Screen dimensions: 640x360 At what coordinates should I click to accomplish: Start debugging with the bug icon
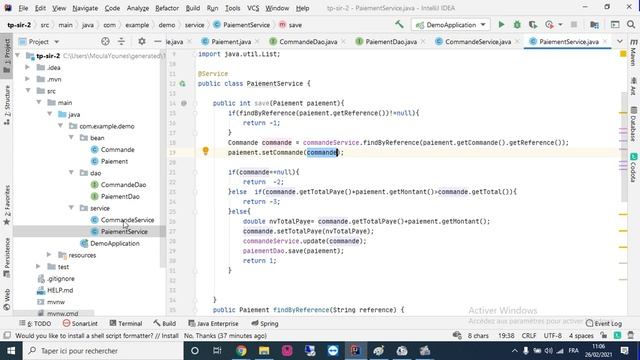point(517,24)
